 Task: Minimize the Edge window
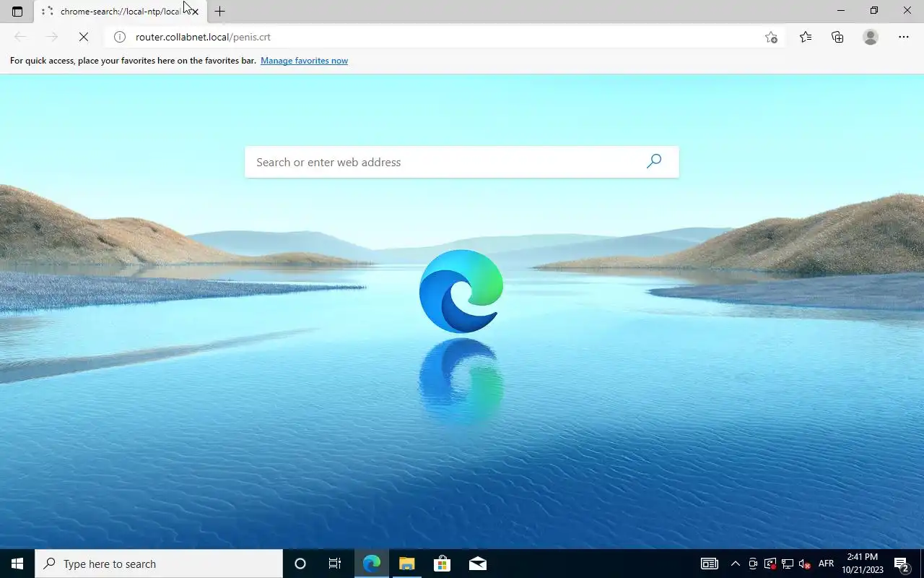click(840, 11)
